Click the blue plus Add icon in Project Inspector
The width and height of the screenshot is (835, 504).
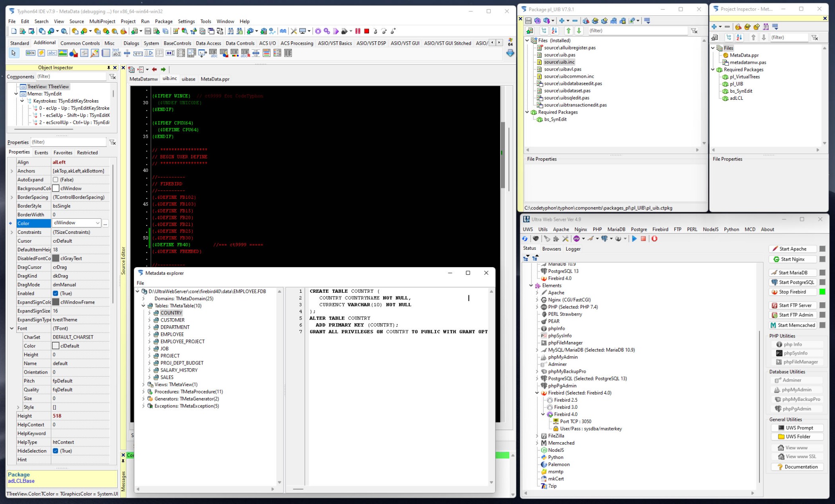[714, 27]
